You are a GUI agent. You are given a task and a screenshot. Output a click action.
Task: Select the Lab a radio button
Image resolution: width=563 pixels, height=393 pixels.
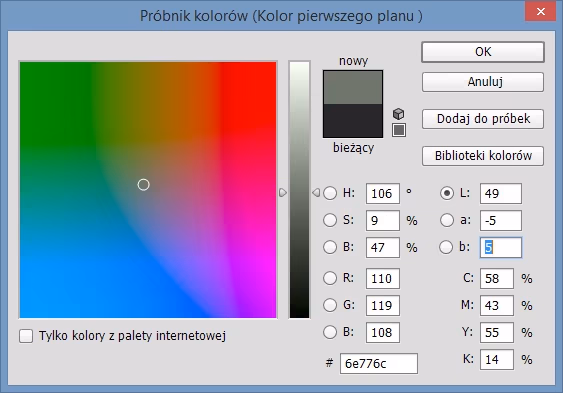pyautogui.click(x=447, y=220)
